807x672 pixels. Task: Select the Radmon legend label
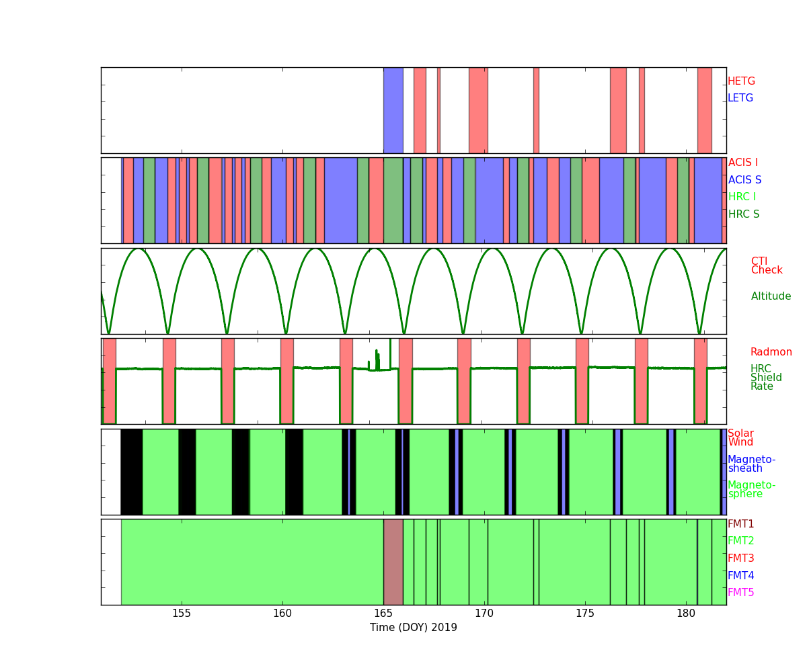click(x=771, y=352)
